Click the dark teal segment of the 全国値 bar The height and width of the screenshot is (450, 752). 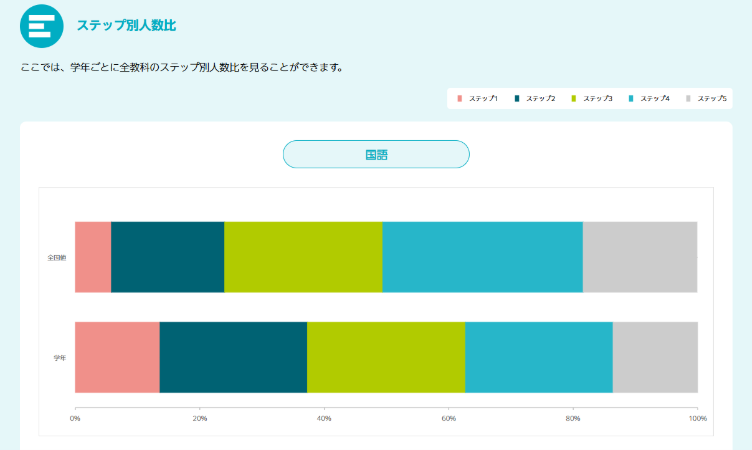[x=167, y=257]
